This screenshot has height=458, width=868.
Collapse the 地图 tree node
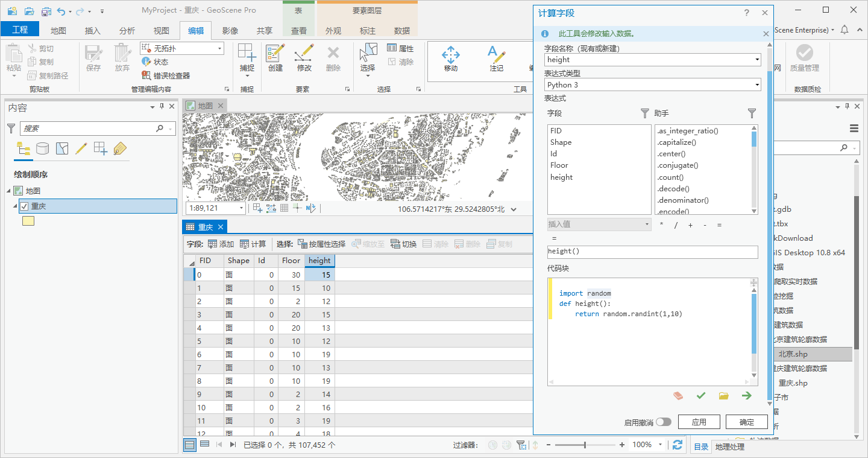click(x=9, y=191)
